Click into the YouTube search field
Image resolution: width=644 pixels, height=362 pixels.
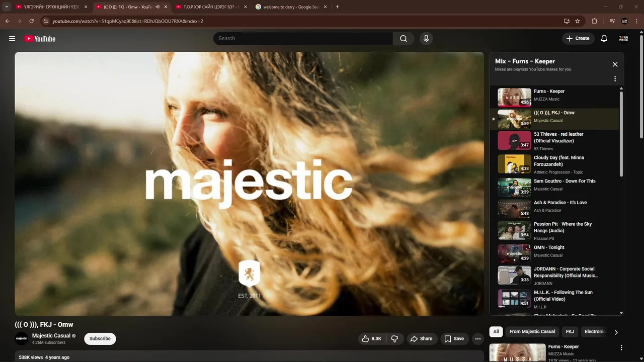[x=303, y=39]
